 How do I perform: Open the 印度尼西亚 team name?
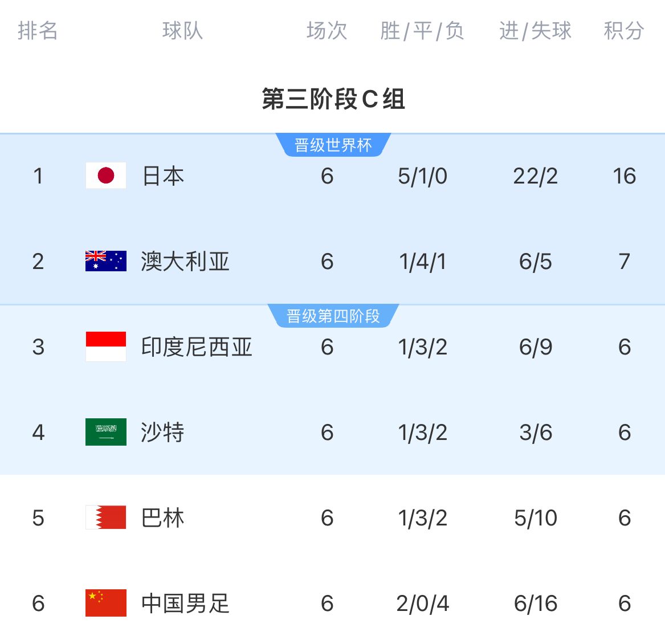[197, 347]
